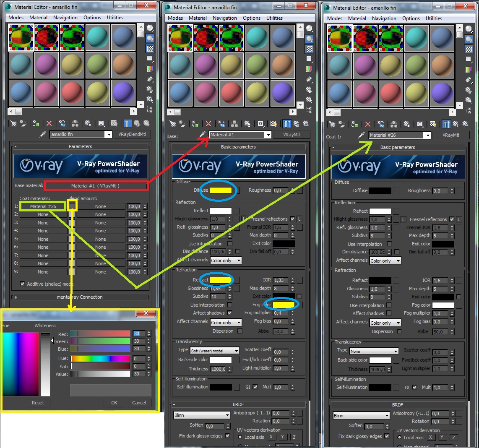The width and height of the screenshot is (479, 448).
Task: Enable Affect shadows checkbox in right editor
Action: click(389, 313)
